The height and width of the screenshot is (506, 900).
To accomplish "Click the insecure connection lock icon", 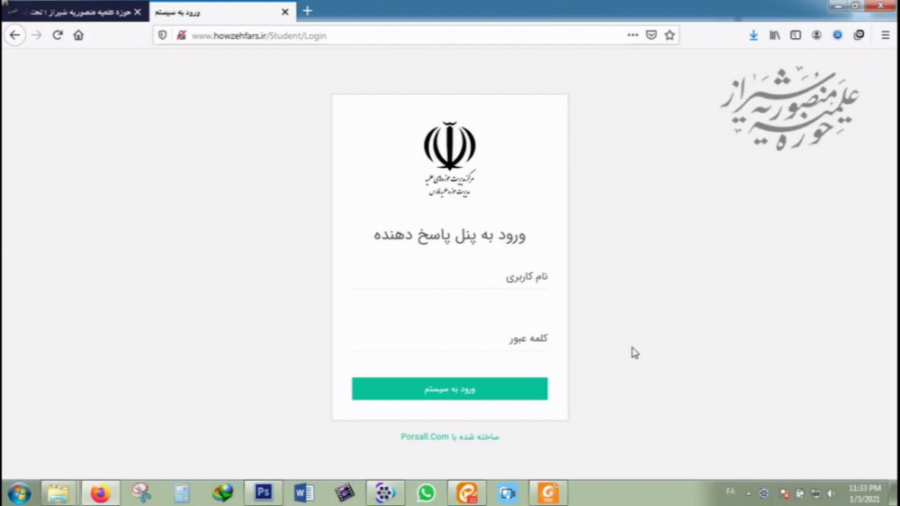I will (x=181, y=36).
